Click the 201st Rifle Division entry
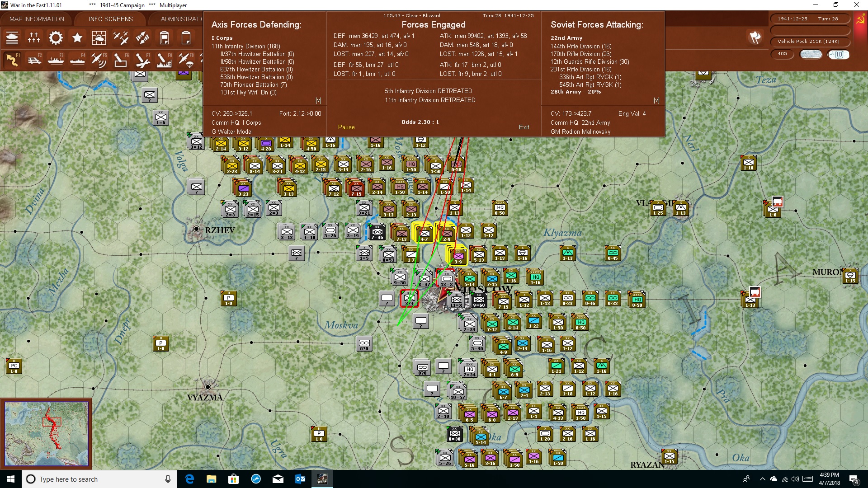Viewport: 868px width, 488px height. (x=581, y=69)
